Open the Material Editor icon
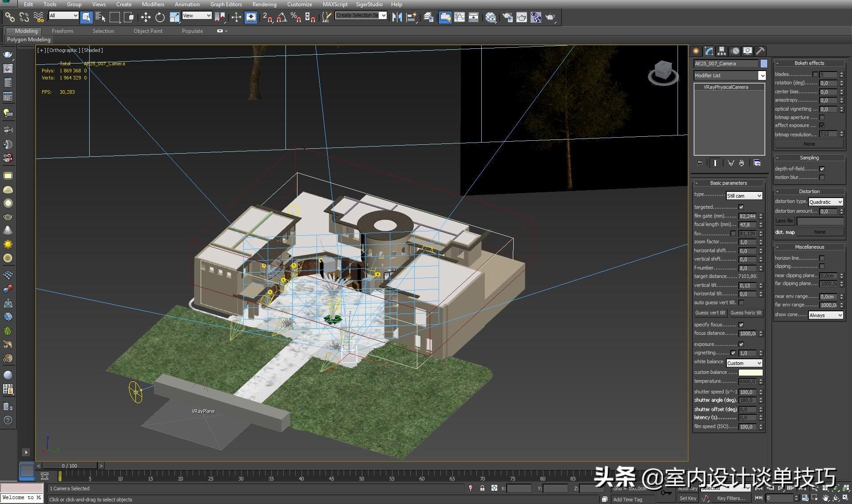Screen dimensions: 852x504 click(491, 17)
